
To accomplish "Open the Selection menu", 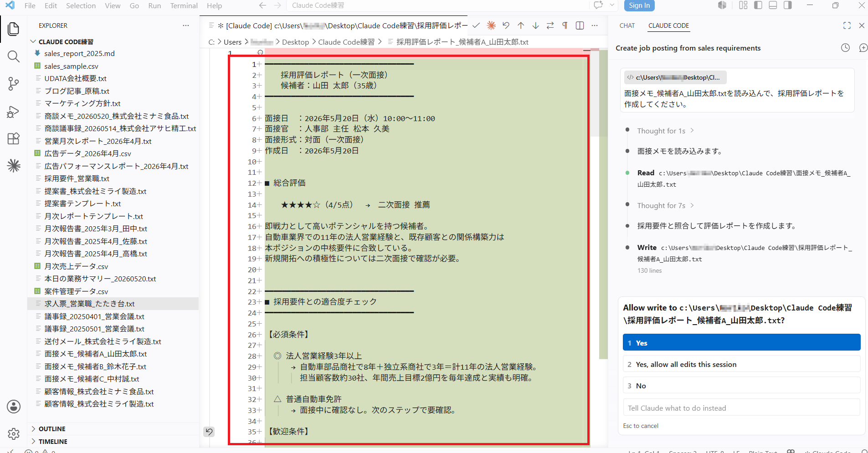I will pyautogui.click(x=81, y=5).
